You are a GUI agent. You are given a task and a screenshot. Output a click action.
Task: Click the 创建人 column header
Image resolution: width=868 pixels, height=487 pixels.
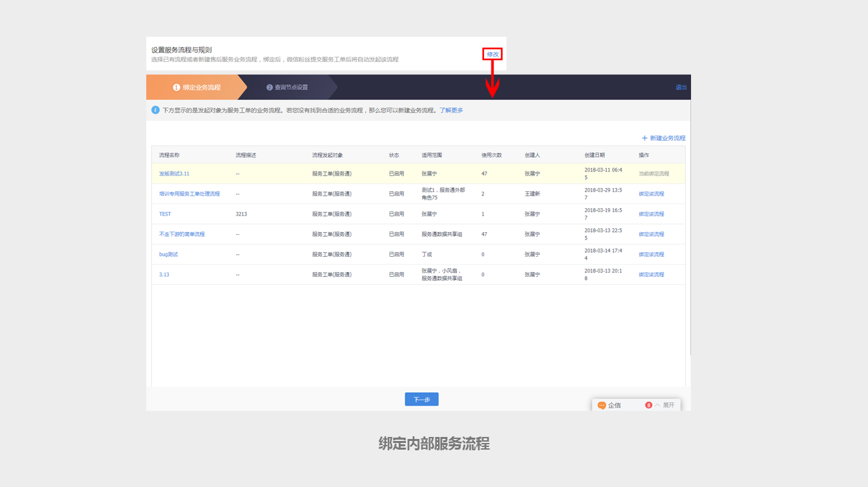(533, 155)
